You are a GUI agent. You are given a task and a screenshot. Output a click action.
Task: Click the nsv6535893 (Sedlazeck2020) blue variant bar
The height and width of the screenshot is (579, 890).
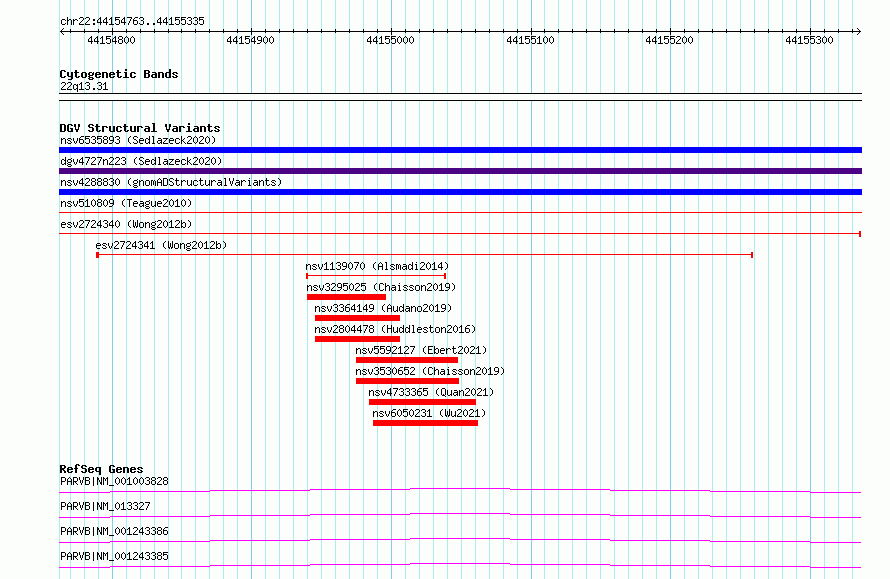tap(460, 150)
